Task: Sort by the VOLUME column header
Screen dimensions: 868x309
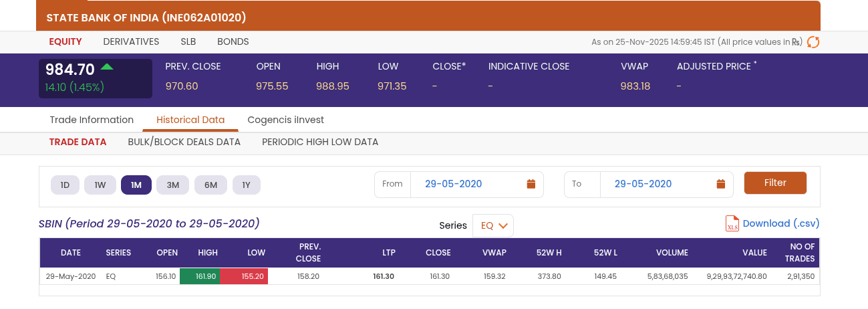Action: (x=672, y=253)
